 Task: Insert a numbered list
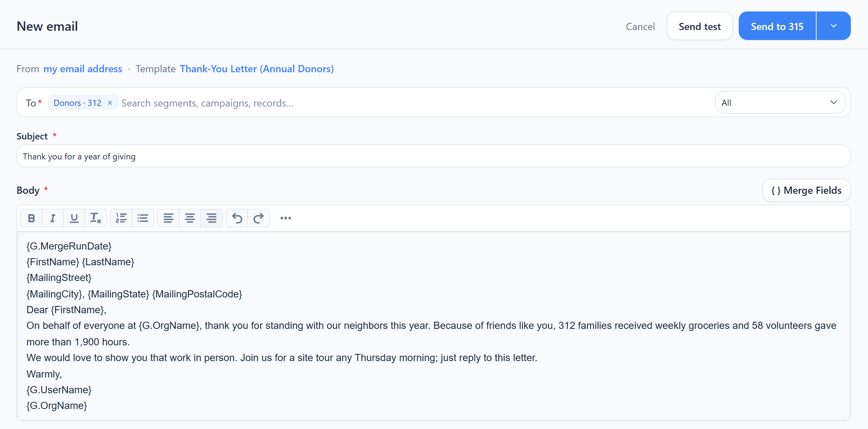pos(121,218)
